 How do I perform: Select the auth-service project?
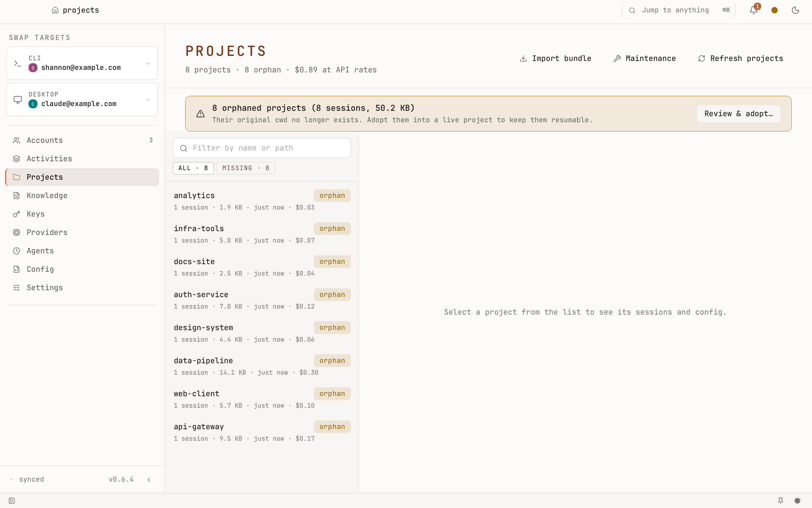pos(262,300)
